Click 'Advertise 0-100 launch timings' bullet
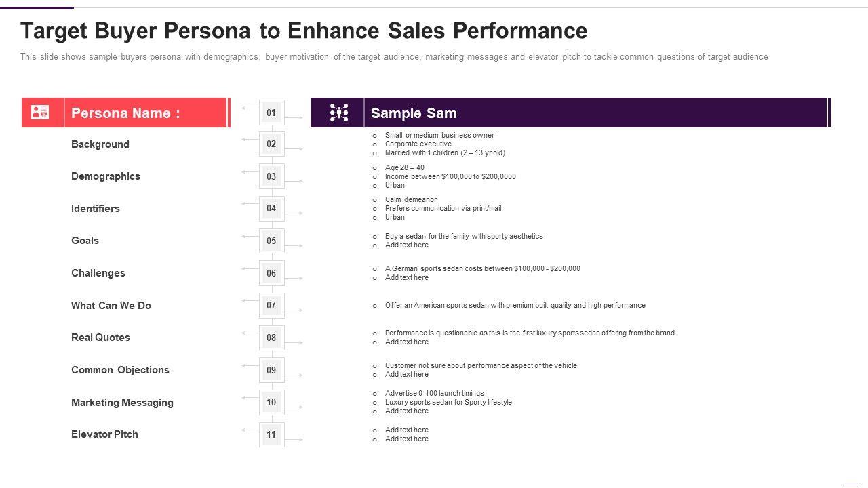Viewport: 868px width, 488px height. pyautogui.click(x=434, y=394)
